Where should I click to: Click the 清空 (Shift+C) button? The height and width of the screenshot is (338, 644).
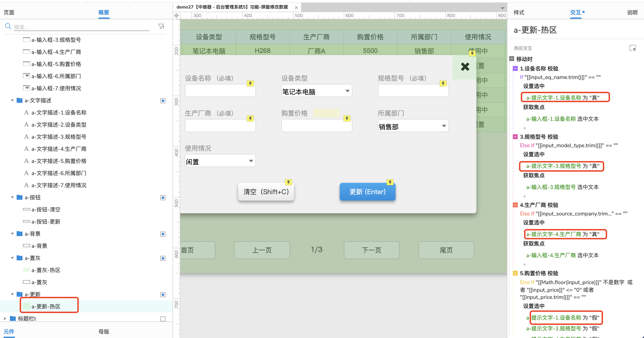(266, 192)
